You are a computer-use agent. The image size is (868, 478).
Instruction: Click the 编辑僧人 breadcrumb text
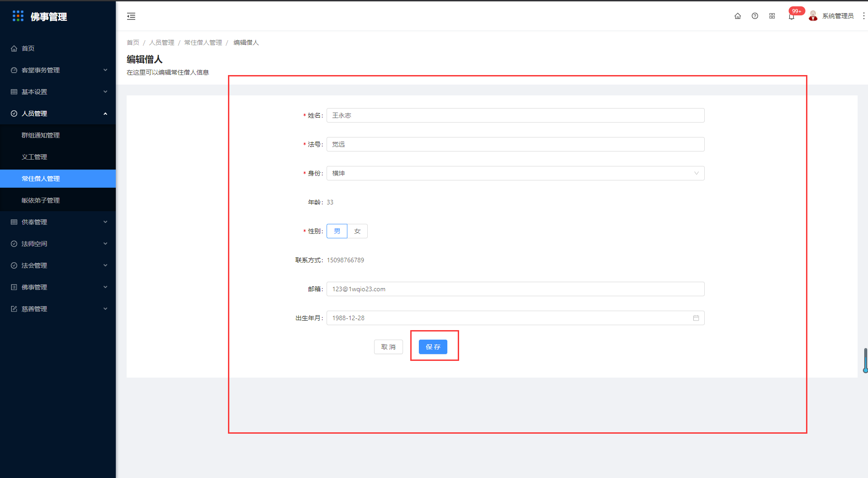(x=246, y=43)
